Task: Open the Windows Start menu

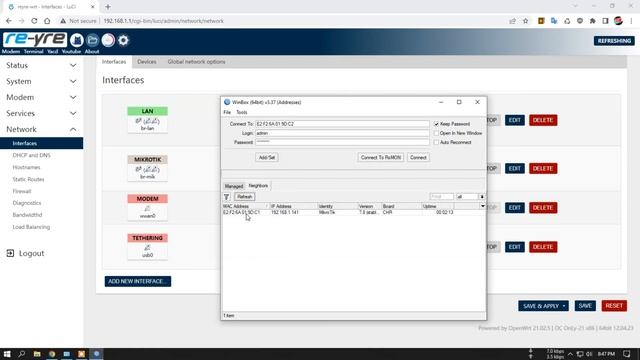Action: tap(7, 354)
